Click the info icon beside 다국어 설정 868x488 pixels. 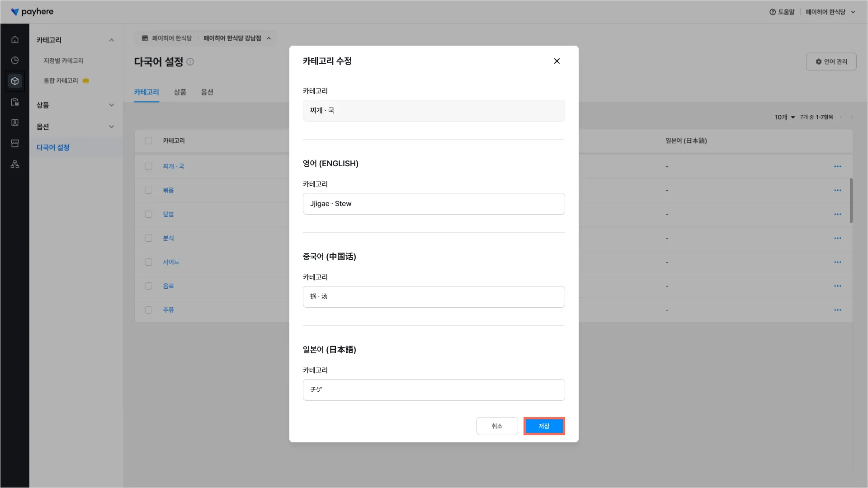190,62
